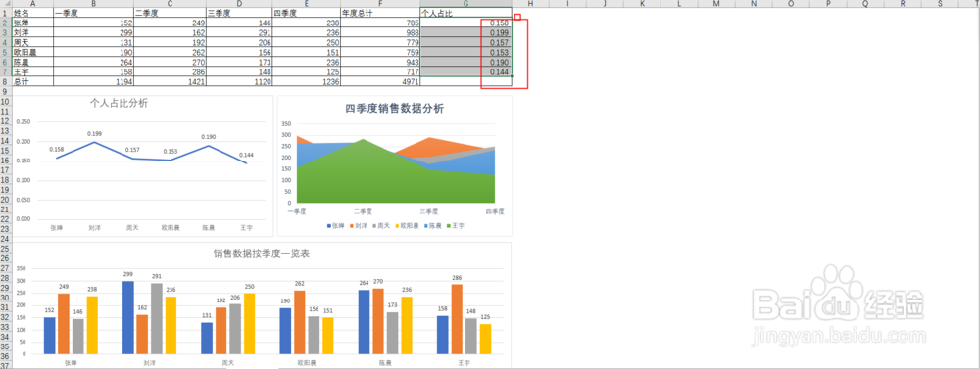Click the 0.190 data label on the line chart

pyautogui.click(x=208, y=137)
